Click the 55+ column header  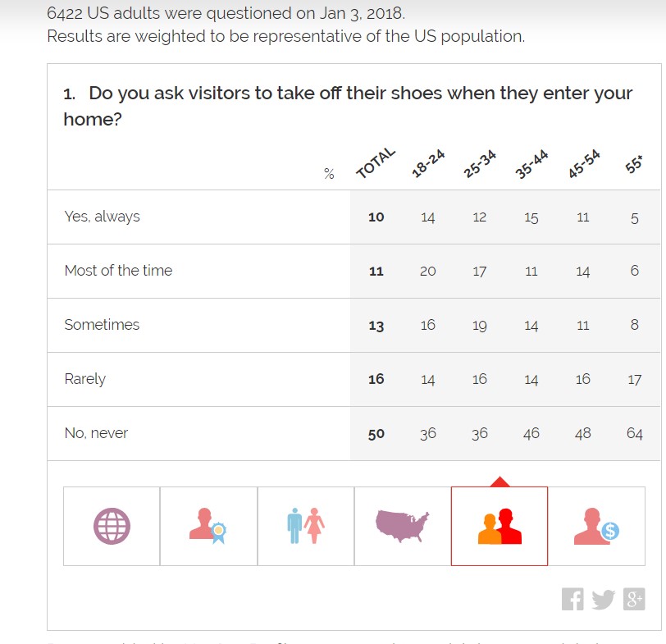[634, 166]
